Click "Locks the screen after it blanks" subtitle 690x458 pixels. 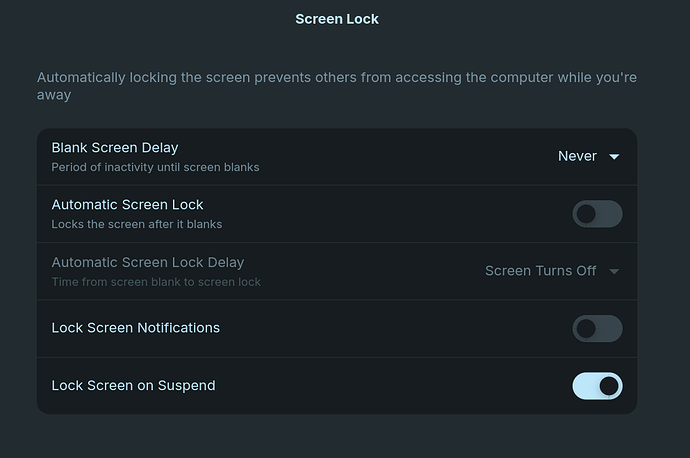tap(137, 224)
